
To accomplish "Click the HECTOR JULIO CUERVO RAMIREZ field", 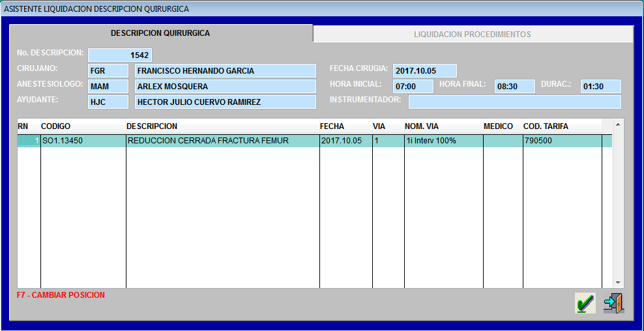I will 225,102.
